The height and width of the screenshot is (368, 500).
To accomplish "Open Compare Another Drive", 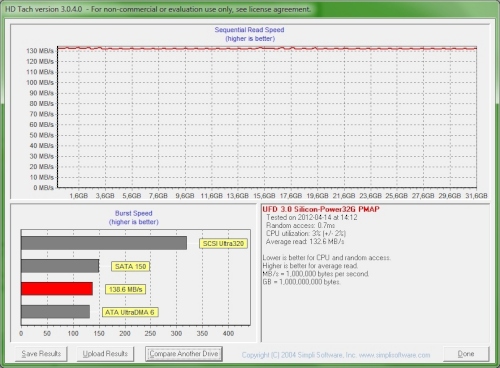I will (x=184, y=354).
